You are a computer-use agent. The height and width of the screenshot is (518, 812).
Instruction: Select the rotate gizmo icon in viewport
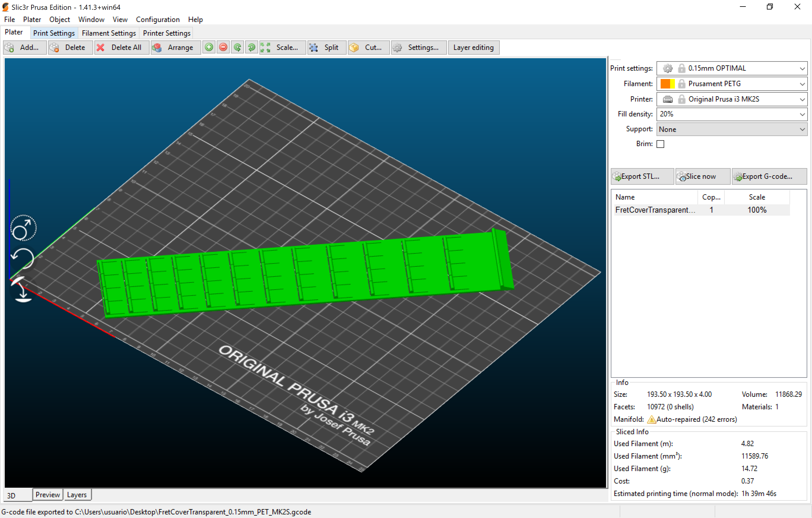point(23,259)
